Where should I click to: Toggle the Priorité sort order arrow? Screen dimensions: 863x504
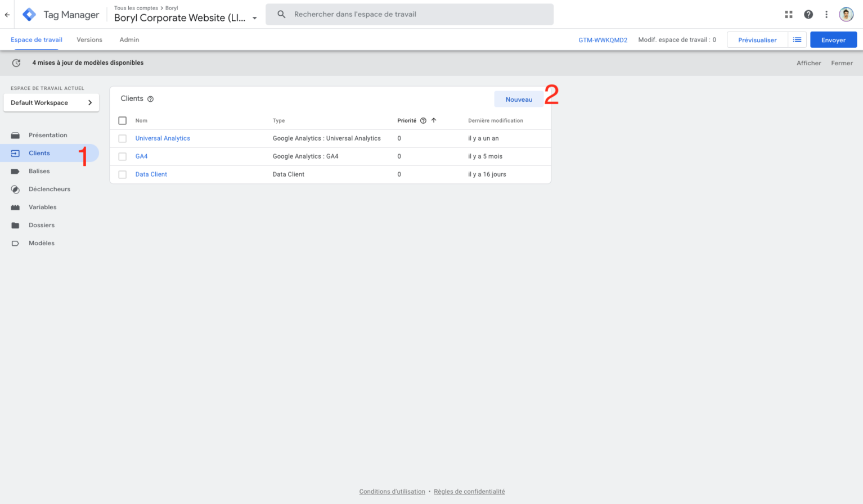433,120
